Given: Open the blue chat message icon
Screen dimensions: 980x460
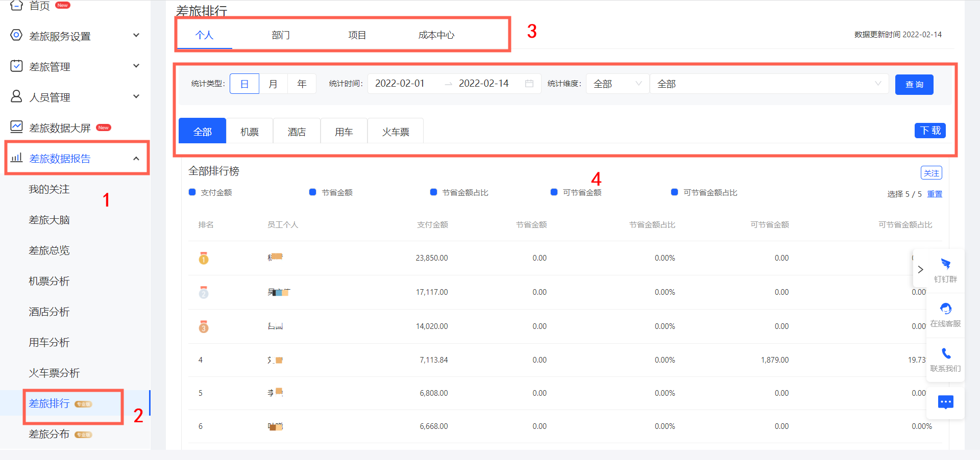Looking at the screenshot, I should click(x=946, y=402).
